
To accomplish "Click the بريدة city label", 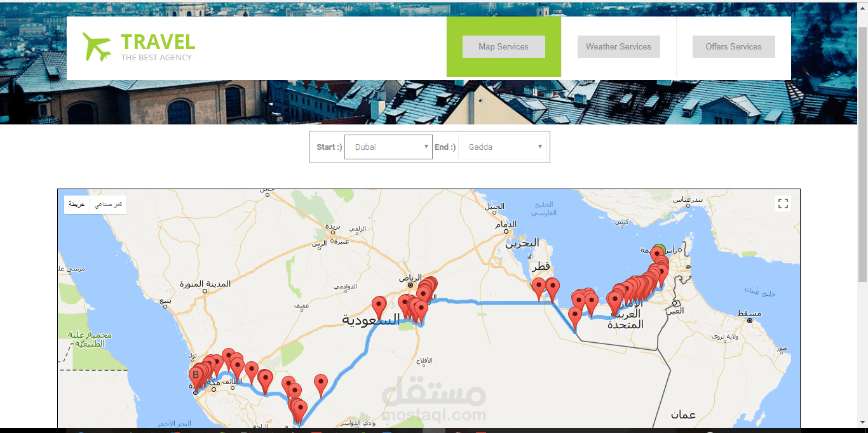I will click(333, 227).
